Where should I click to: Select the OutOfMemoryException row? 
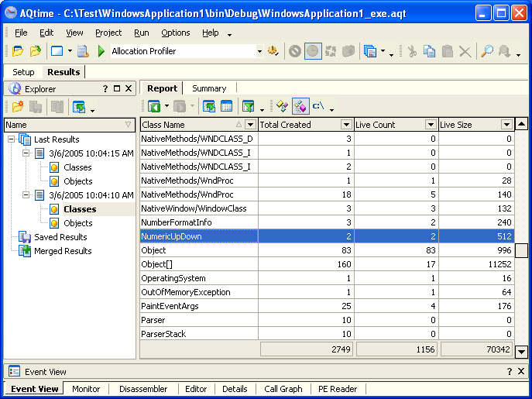pyautogui.click(x=327, y=292)
